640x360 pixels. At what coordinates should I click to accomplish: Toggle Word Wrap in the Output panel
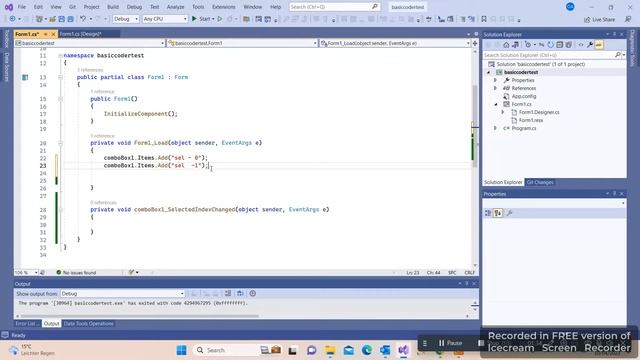coord(240,293)
